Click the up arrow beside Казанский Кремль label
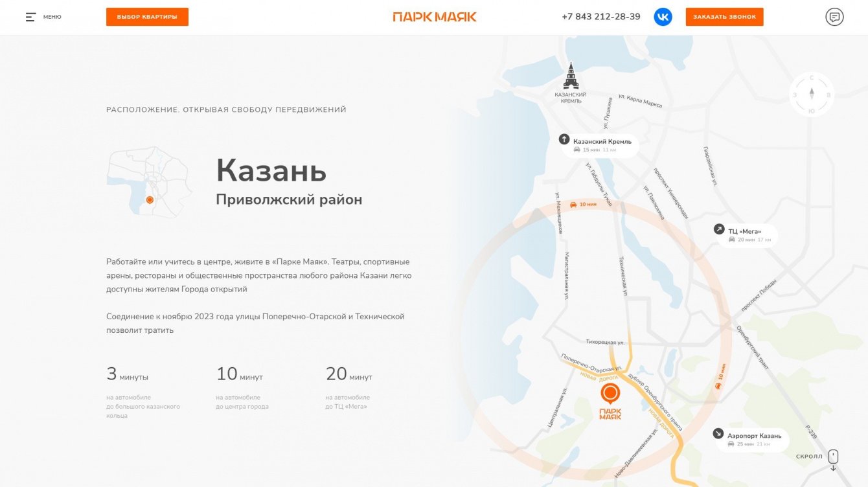Image resolution: width=868 pixels, height=487 pixels. (564, 139)
